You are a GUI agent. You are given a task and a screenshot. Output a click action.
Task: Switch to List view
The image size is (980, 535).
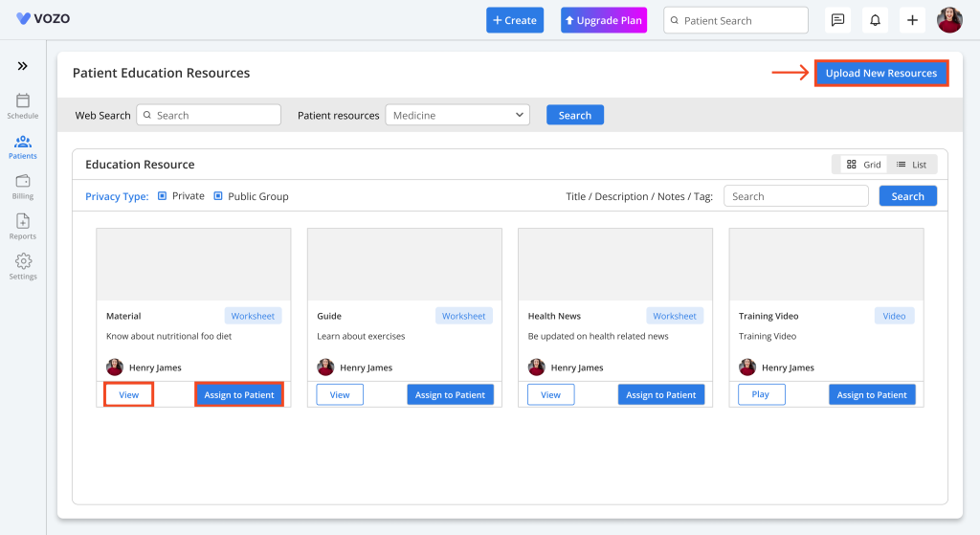(x=911, y=165)
